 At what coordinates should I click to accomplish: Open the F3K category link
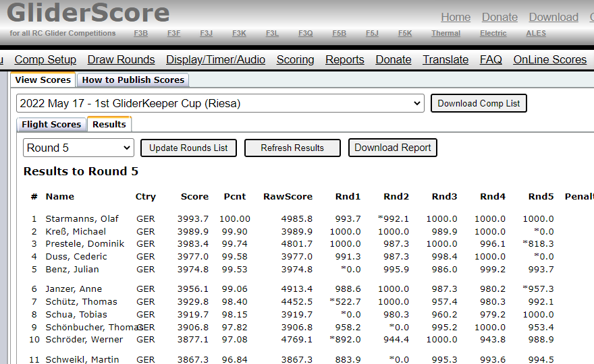pyautogui.click(x=239, y=33)
